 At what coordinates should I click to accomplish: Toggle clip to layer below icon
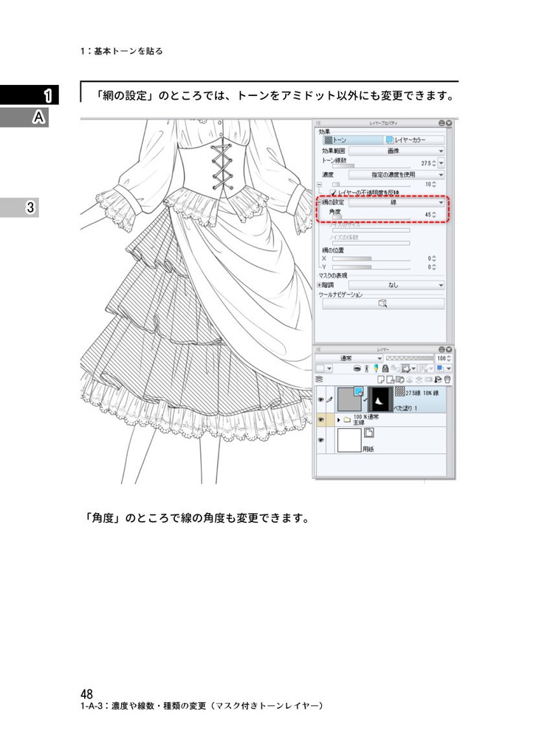[x=357, y=369]
